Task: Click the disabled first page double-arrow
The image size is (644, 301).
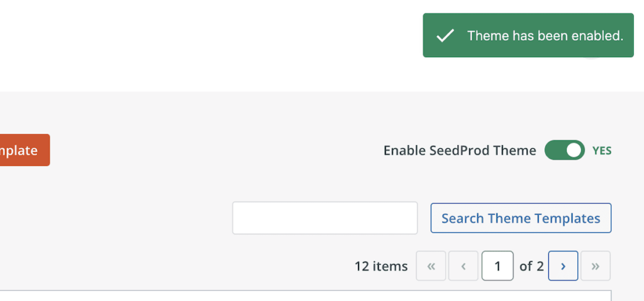Action: pos(431,266)
